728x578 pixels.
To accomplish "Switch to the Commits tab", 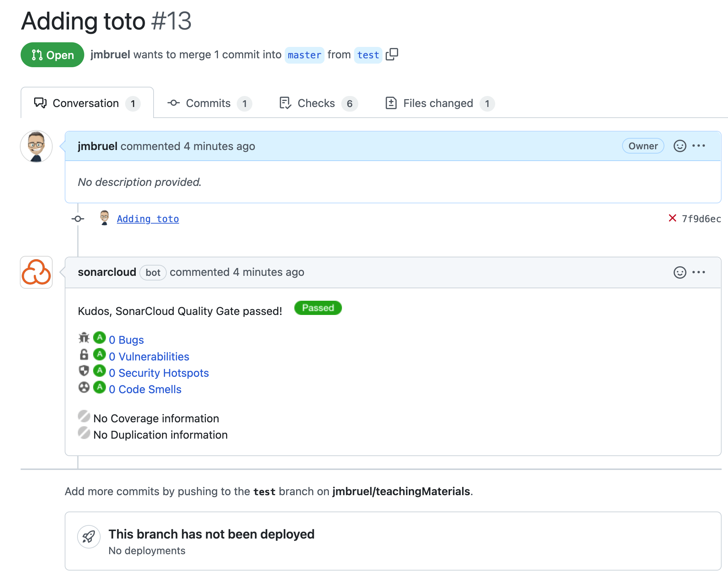I will point(208,103).
